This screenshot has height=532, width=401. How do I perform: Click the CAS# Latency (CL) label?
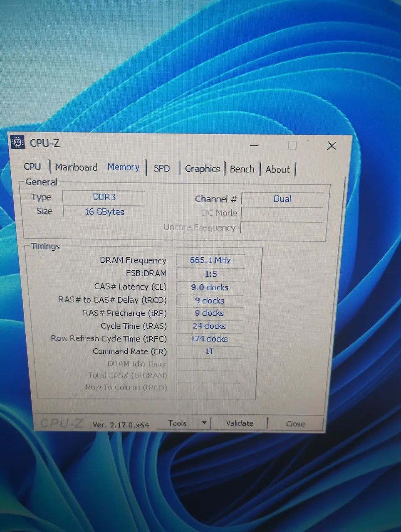click(x=130, y=287)
